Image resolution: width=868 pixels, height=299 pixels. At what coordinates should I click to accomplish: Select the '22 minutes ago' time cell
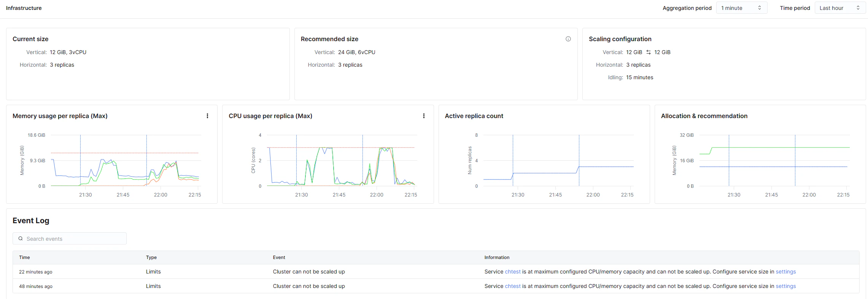[36, 272]
